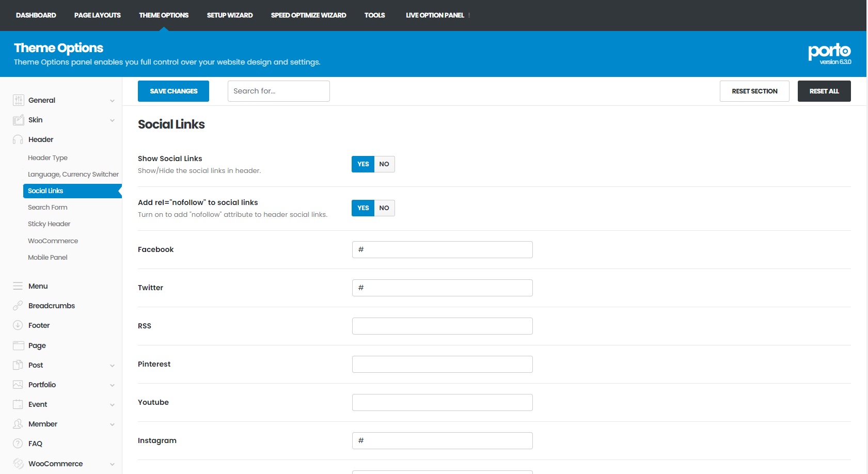Click the Breadcrumbs link icon

[x=18, y=306]
